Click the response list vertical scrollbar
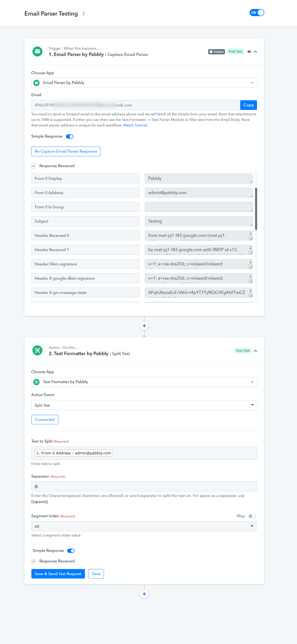This screenshot has height=644, width=297. coord(256,209)
